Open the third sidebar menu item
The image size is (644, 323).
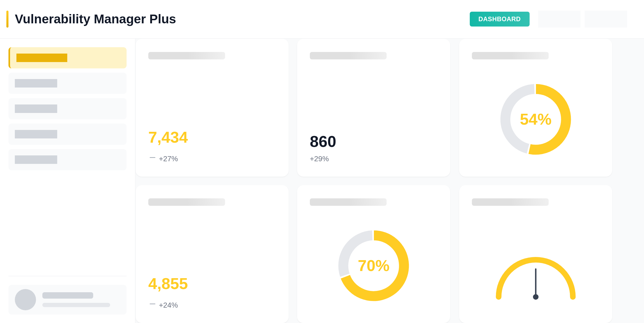(x=68, y=109)
